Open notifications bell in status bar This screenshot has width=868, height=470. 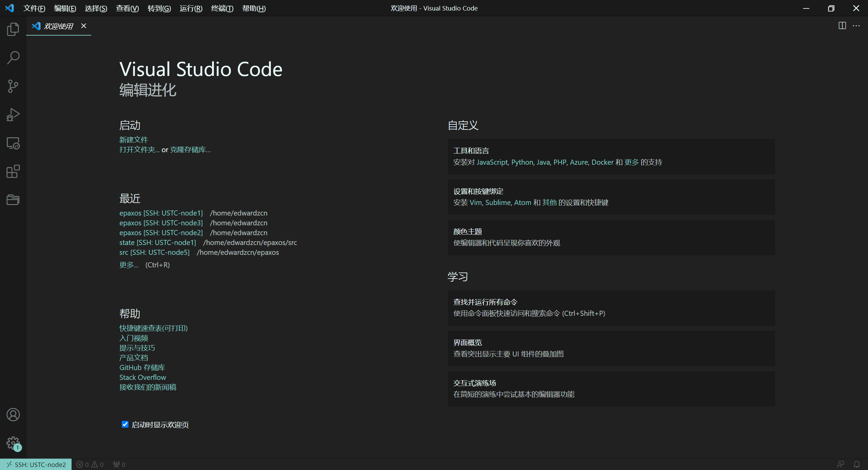pyautogui.click(x=857, y=464)
